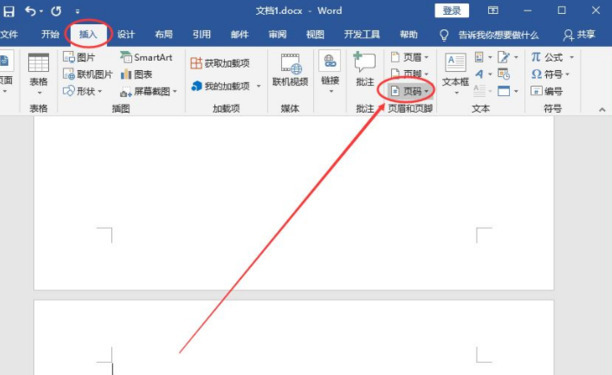Insert an equation with 公式
This screenshot has width=612, height=375.
[x=552, y=57]
